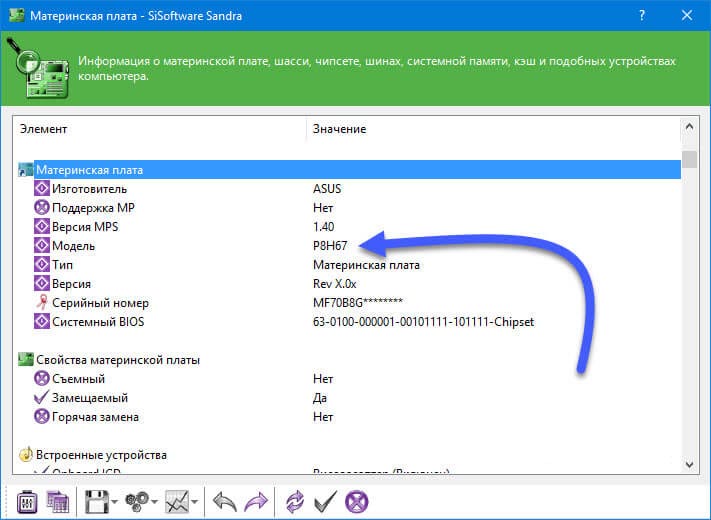Click the chart graph icon
The width and height of the screenshot is (711, 520).
(x=177, y=502)
